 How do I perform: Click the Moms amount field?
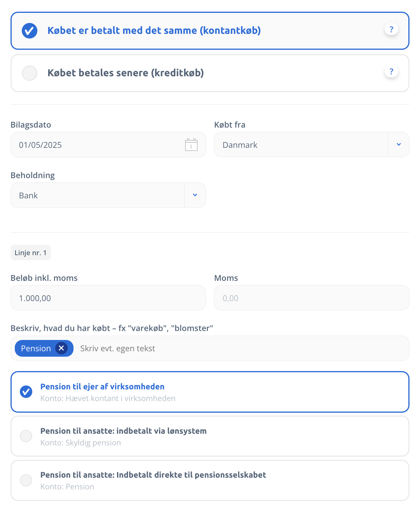click(x=311, y=298)
